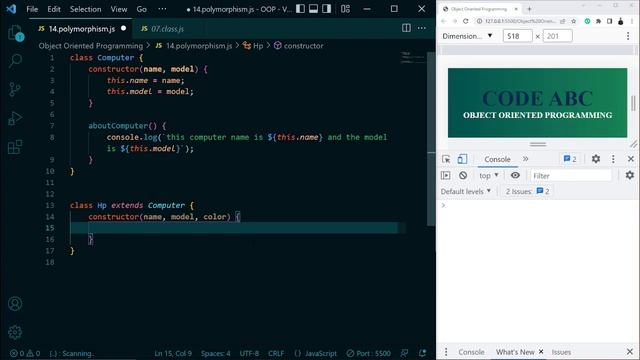Toggle the bottom panel layout icon
This screenshot has height=360, width=640.
(313, 9)
